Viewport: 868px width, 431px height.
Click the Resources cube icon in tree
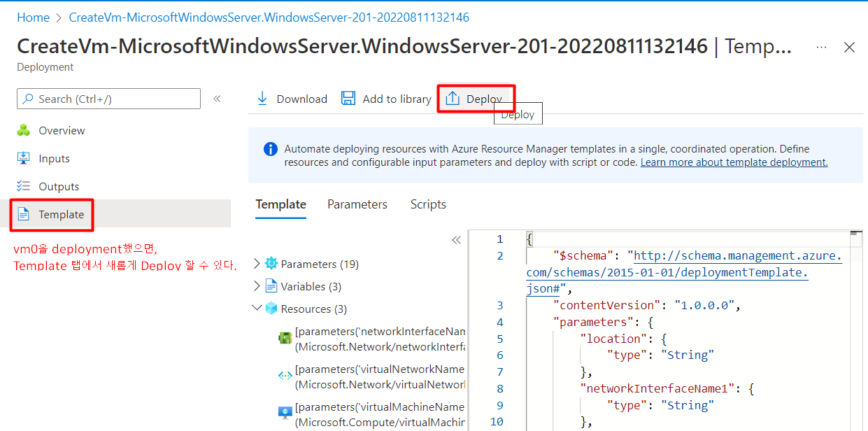[x=271, y=309]
